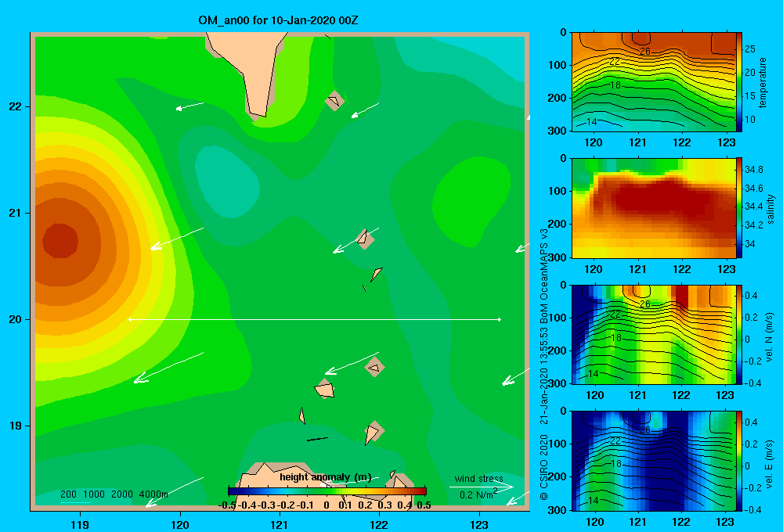Click the 'vel. N (m/s)' axis label

pyautogui.click(x=770, y=337)
